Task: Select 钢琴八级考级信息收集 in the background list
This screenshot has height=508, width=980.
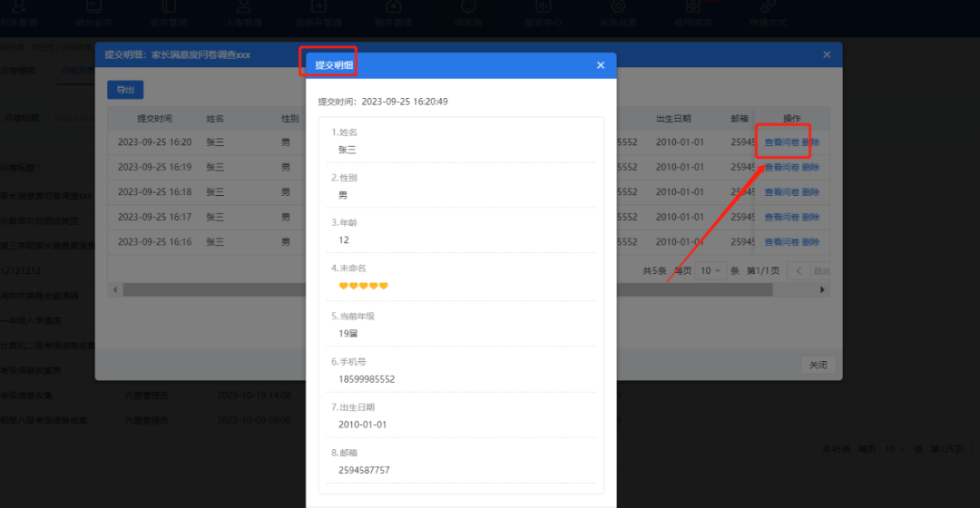Action: 44,421
